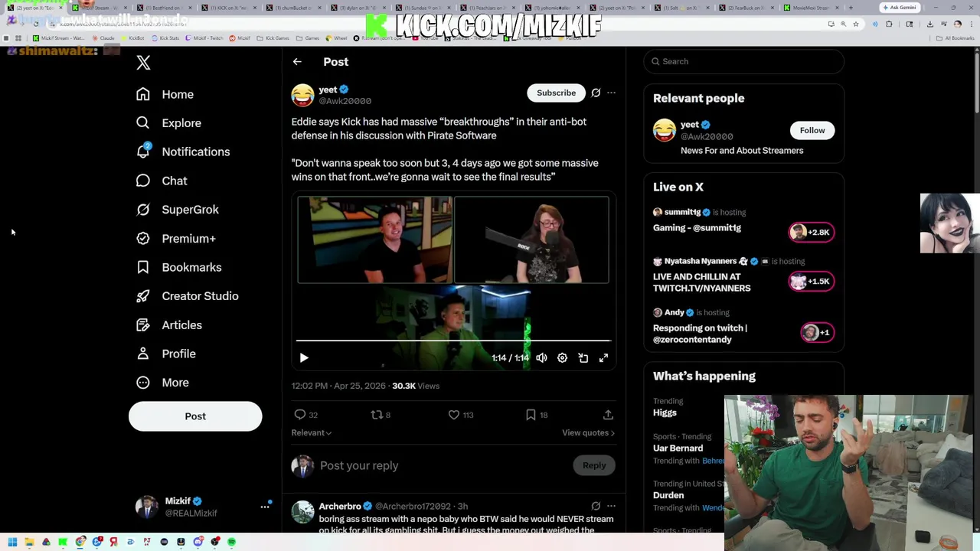Open All Bookmarks folder in the bookmarks bar
The width and height of the screenshot is (980, 551).
pyautogui.click(x=955, y=38)
